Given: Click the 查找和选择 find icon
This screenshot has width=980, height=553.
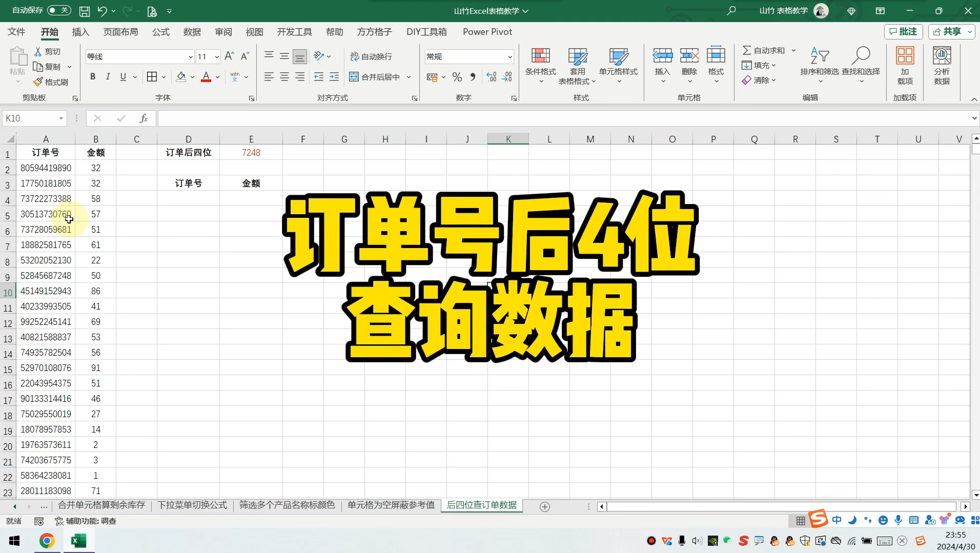Looking at the screenshot, I should (861, 66).
